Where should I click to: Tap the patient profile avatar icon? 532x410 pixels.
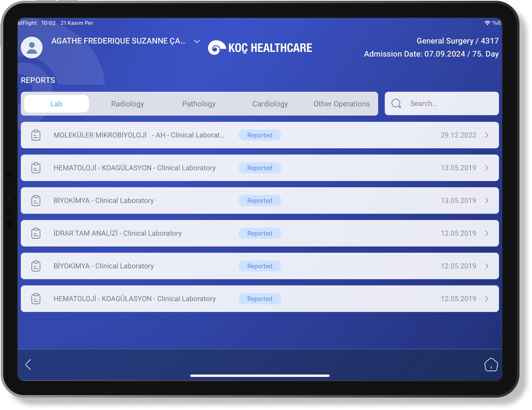(31, 47)
